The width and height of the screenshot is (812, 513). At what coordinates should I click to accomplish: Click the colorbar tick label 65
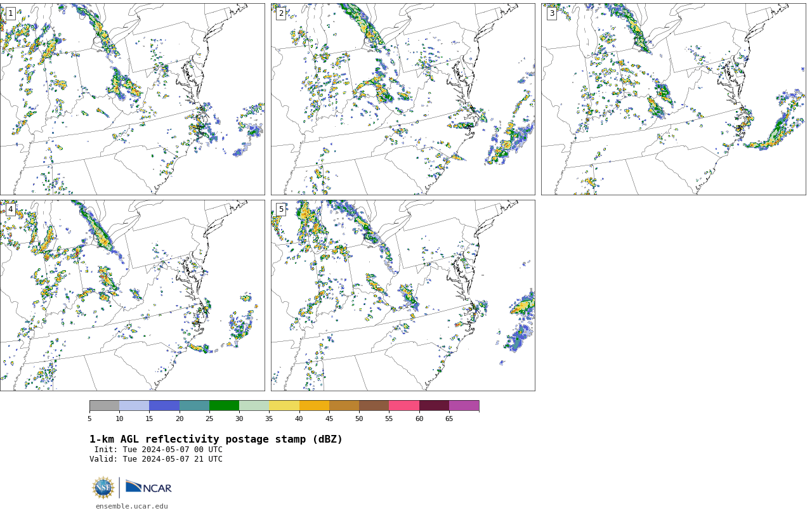tap(449, 419)
